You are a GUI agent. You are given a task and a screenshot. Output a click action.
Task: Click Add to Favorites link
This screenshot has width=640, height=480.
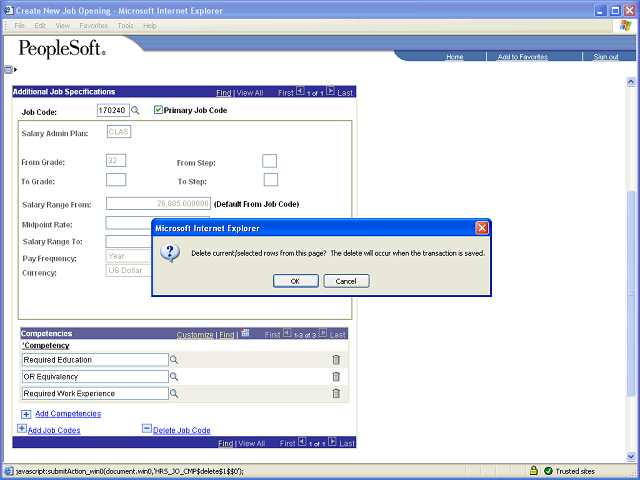click(x=522, y=57)
